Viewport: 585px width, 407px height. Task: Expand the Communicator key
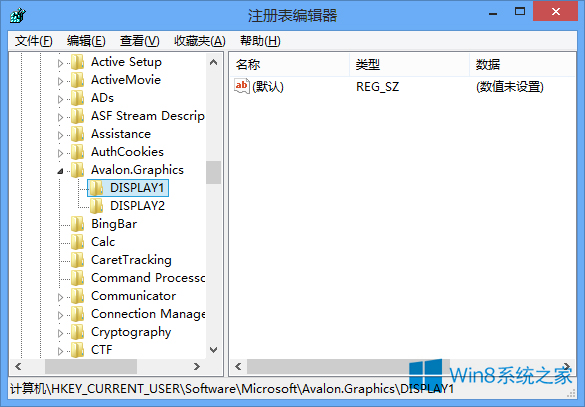[x=60, y=297]
